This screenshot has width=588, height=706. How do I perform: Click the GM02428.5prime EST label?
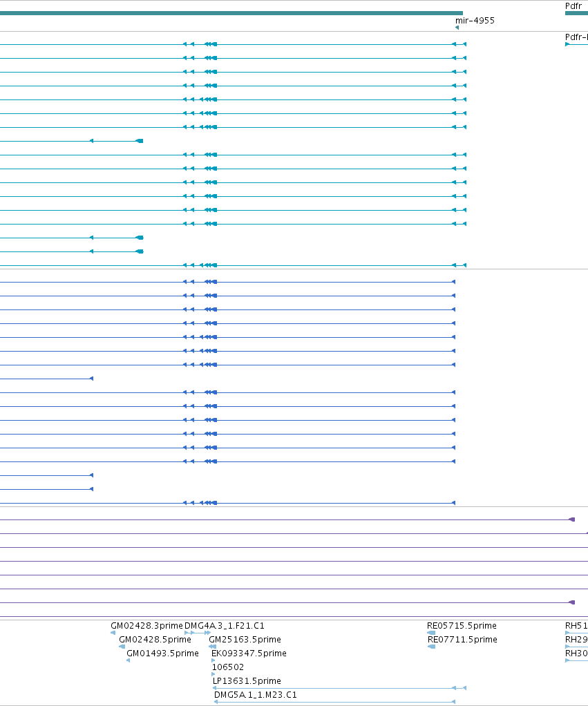[x=155, y=640]
